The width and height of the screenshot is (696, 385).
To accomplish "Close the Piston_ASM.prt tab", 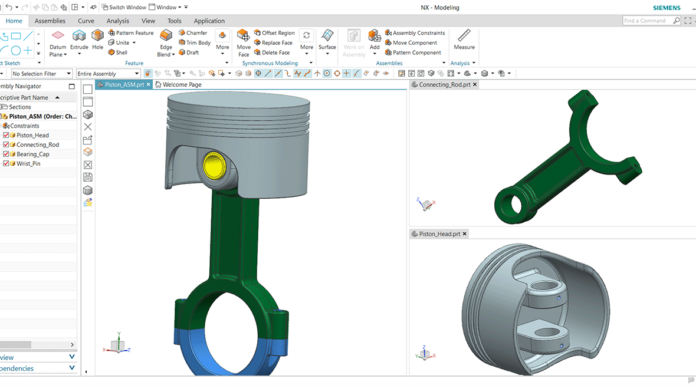I will click(x=148, y=84).
